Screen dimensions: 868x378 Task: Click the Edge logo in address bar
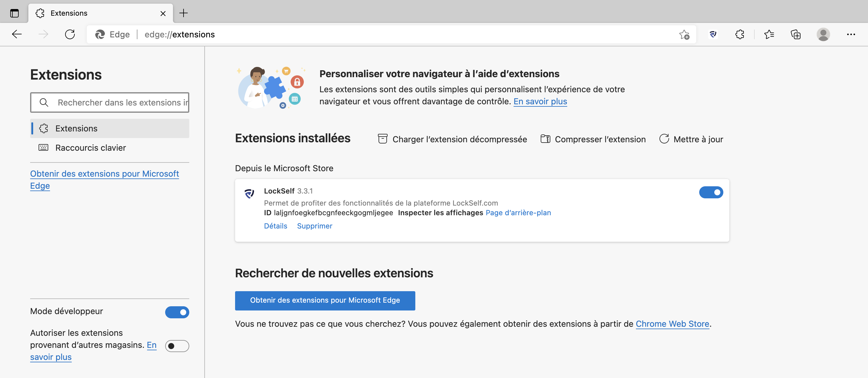coord(100,34)
